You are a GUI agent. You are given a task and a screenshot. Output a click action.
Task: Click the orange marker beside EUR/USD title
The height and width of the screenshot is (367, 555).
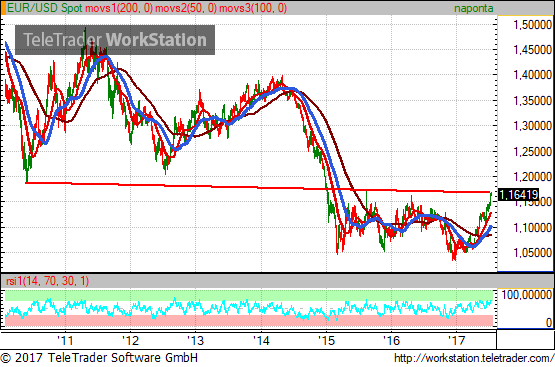click(3, 8)
